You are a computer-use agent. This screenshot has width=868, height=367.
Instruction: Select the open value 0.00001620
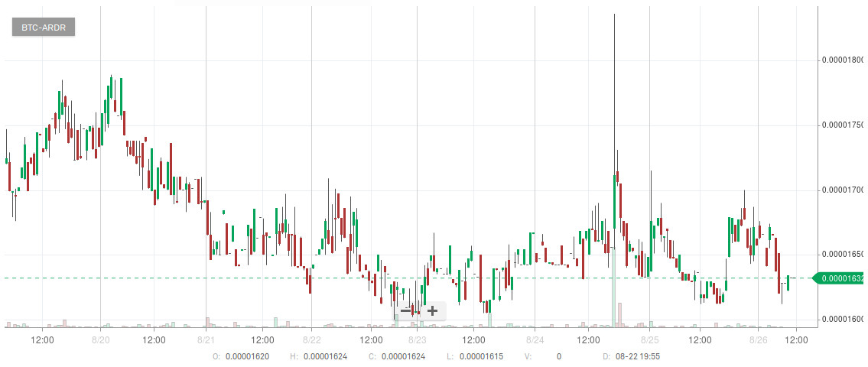coord(248,357)
